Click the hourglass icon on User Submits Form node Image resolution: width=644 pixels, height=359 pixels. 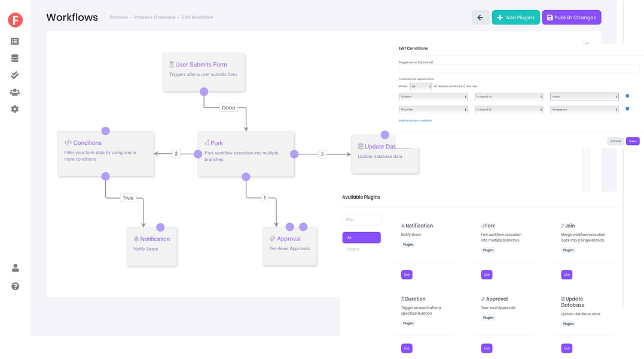tap(172, 65)
